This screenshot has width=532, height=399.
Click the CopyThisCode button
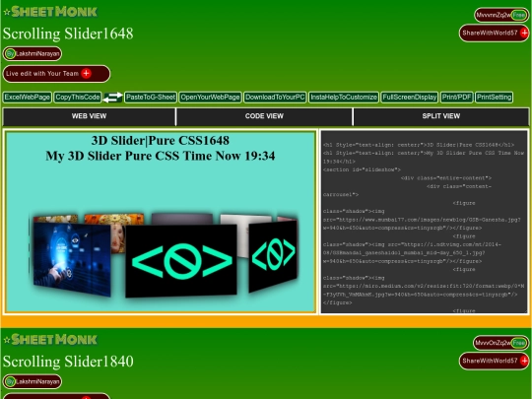[x=78, y=98]
